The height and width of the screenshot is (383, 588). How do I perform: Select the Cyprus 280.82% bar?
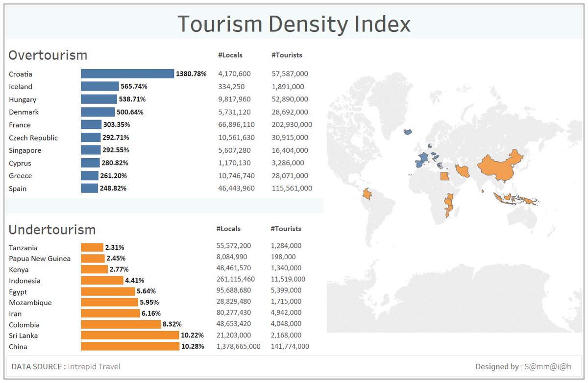pos(90,163)
